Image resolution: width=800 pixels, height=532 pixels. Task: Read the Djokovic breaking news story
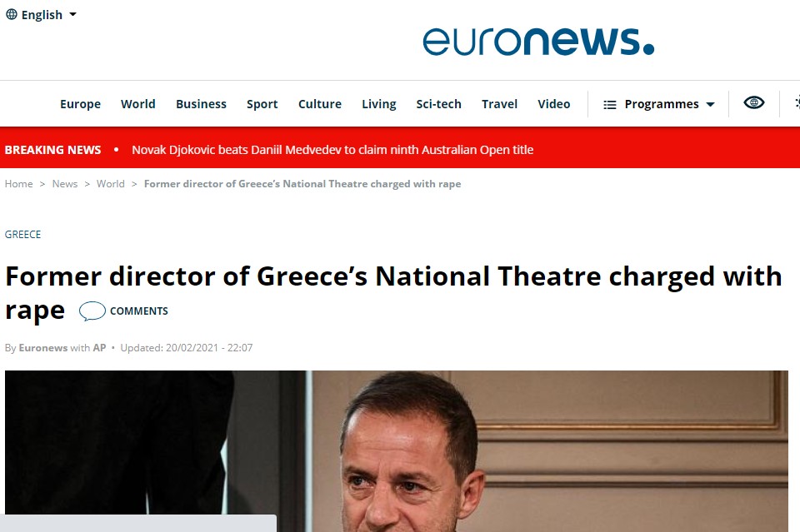click(332, 150)
